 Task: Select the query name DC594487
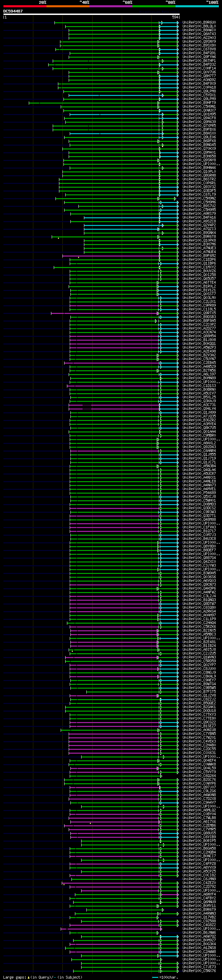click(x=13, y=11)
